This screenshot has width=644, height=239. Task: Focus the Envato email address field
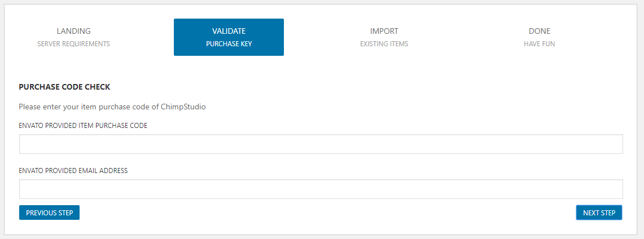coord(321,189)
